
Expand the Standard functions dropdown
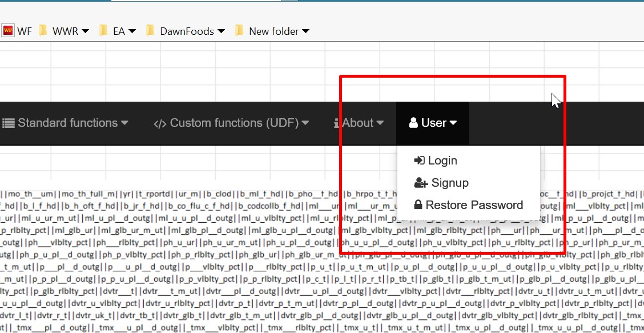[x=125, y=123]
